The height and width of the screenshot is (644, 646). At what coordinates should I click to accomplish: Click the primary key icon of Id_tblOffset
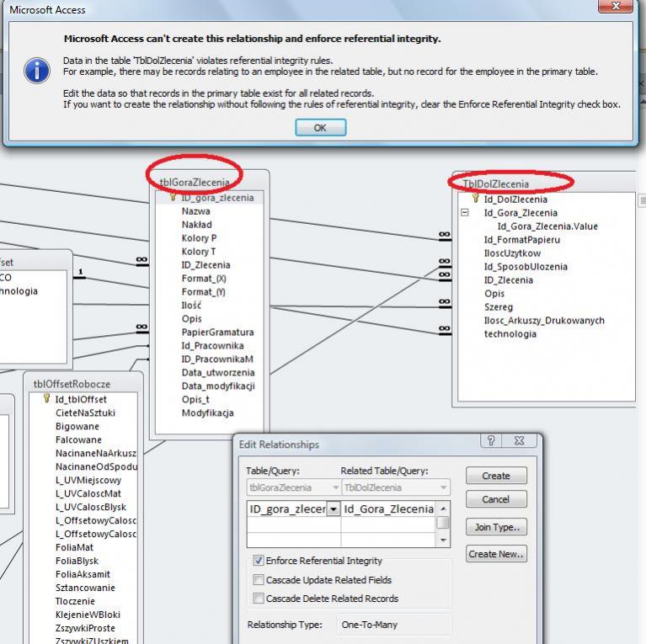47,398
